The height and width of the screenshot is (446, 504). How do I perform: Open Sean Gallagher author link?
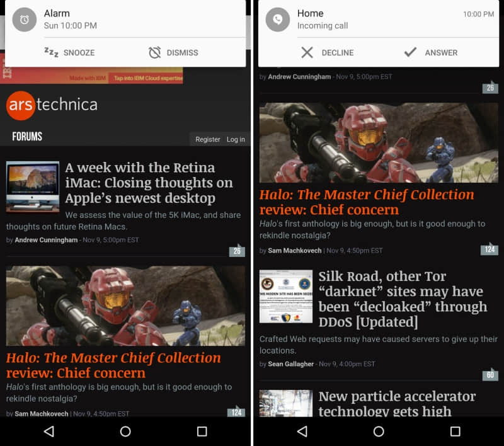(x=290, y=364)
